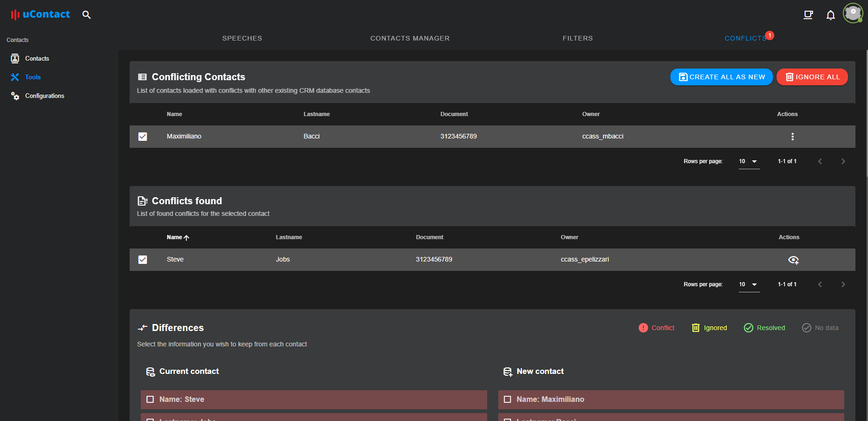This screenshot has width=868, height=421.
Task: Click the Differences compare icon
Action: (143, 328)
